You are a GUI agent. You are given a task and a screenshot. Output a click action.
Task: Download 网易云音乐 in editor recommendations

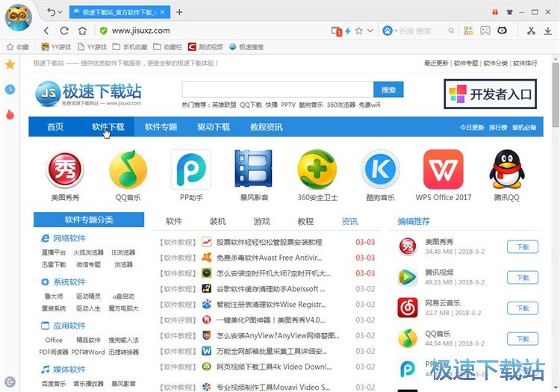523,308
